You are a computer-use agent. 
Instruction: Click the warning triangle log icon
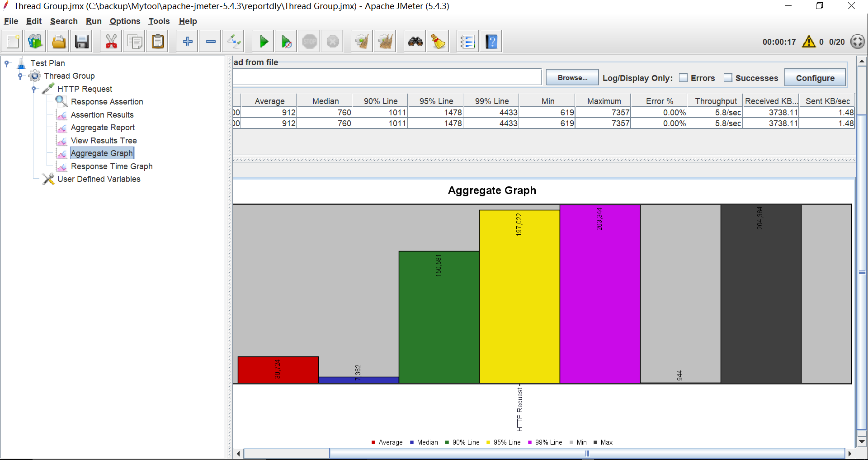(809, 42)
